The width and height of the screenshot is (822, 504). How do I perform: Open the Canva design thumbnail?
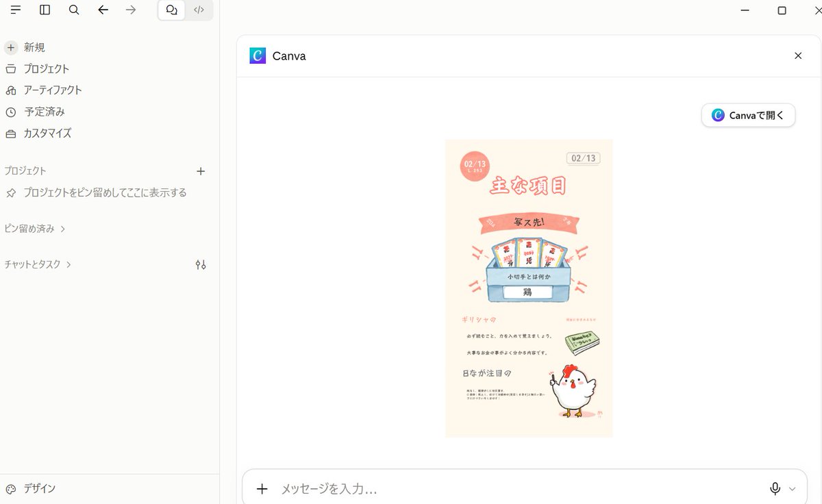pos(529,288)
